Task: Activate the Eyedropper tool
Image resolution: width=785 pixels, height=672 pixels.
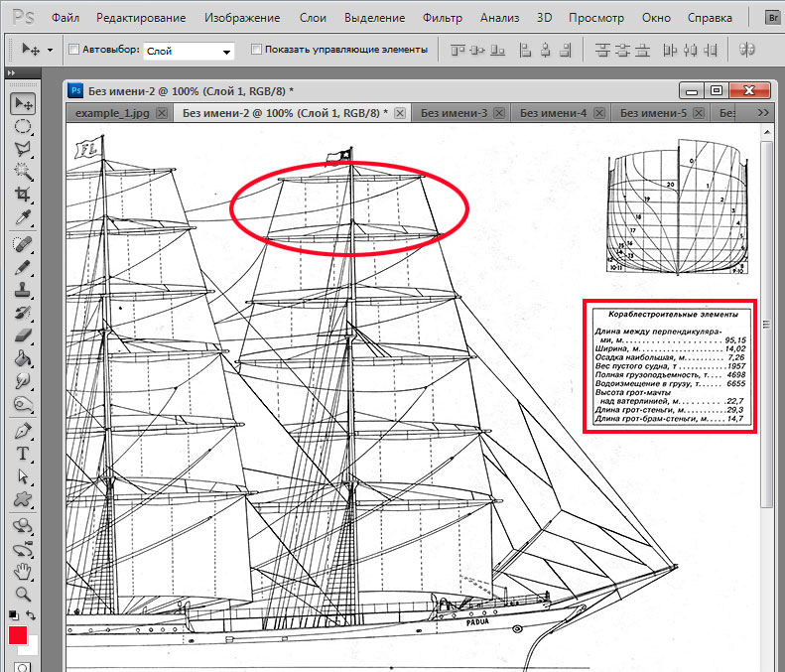Action: pyautogui.click(x=22, y=218)
